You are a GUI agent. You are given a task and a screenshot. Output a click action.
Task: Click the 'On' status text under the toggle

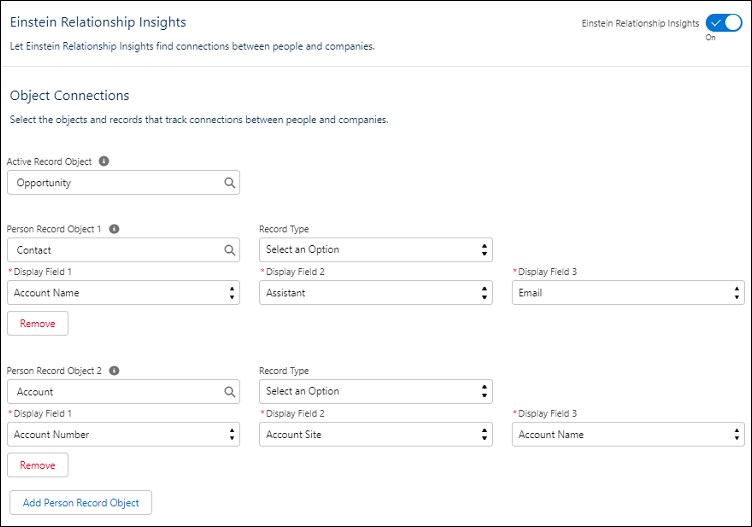[710, 37]
